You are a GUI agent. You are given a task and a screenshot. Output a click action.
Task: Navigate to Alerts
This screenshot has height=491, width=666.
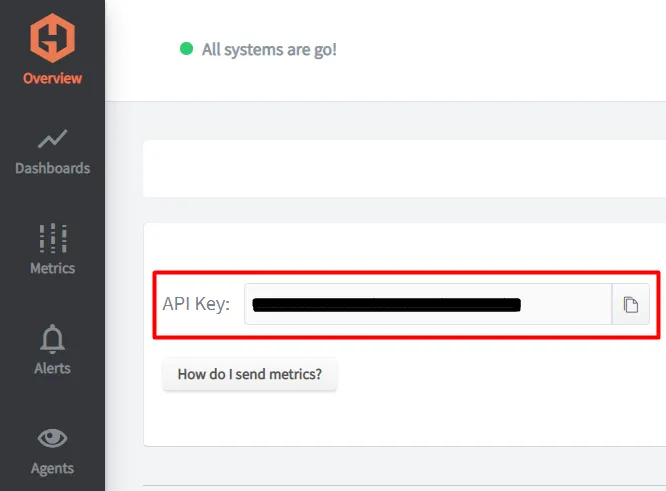tap(52, 368)
